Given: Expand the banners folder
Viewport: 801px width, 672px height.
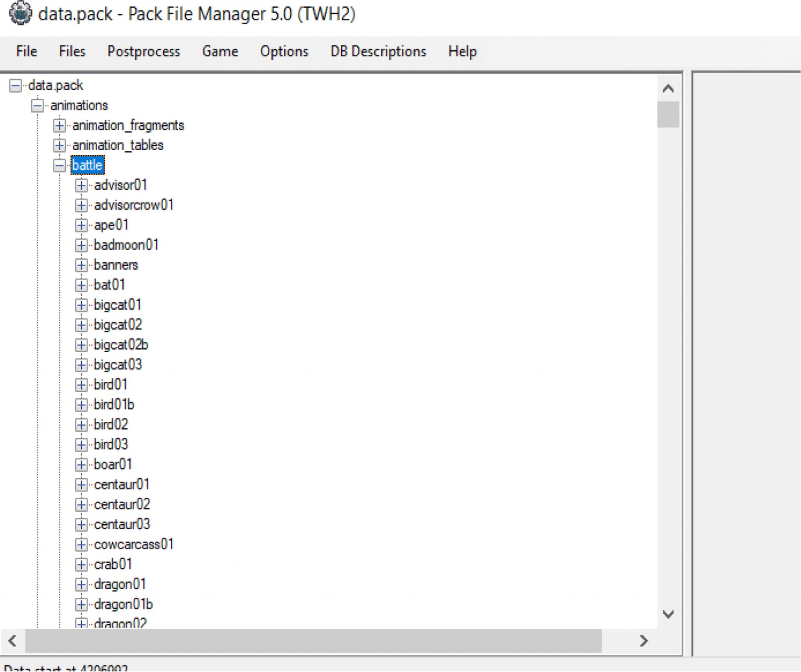Looking at the screenshot, I should tap(81, 265).
